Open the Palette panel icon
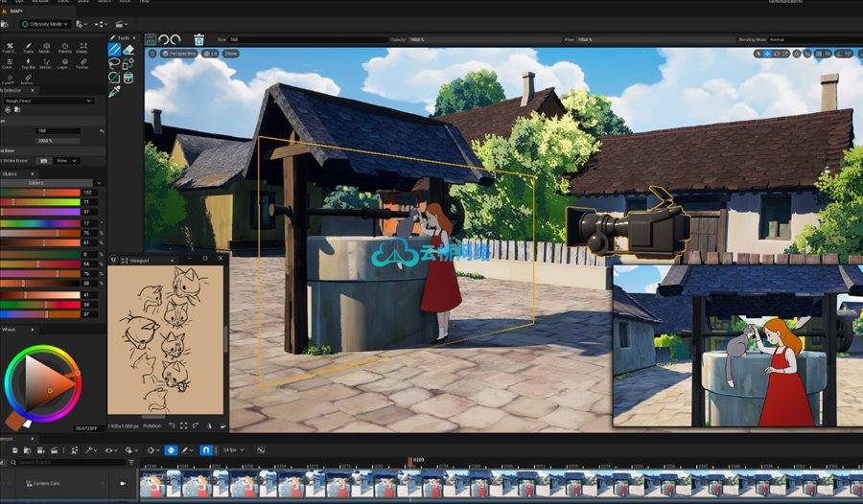The image size is (863, 504). (65, 48)
